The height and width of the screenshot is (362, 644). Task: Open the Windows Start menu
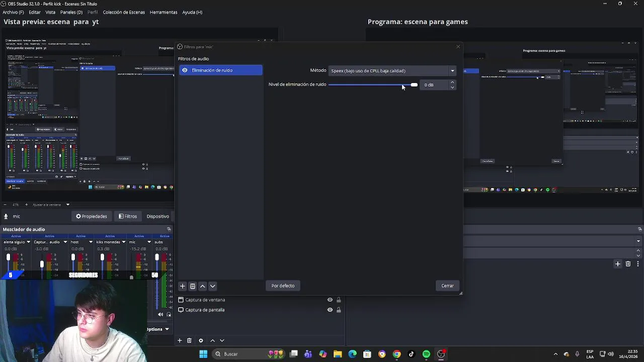(203, 354)
